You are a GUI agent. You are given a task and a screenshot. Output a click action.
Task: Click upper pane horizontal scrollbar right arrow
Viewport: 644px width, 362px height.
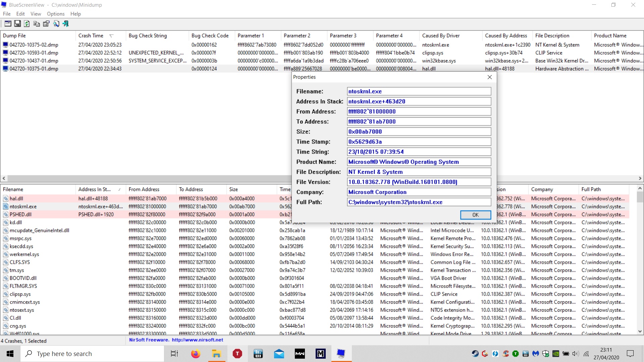pyautogui.click(x=640, y=179)
